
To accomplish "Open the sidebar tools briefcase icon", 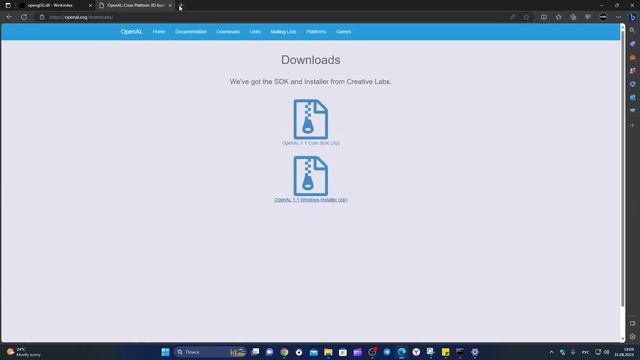I will click(632, 57).
